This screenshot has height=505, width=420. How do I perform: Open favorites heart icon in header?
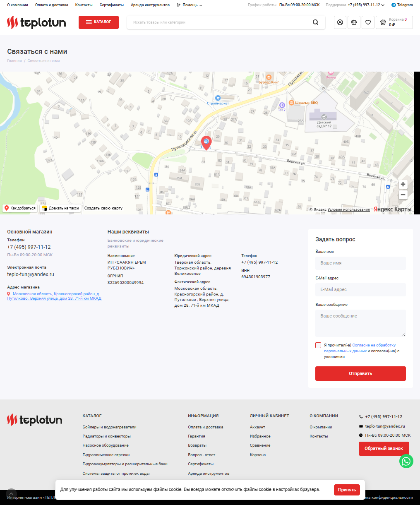(x=368, y=22)
